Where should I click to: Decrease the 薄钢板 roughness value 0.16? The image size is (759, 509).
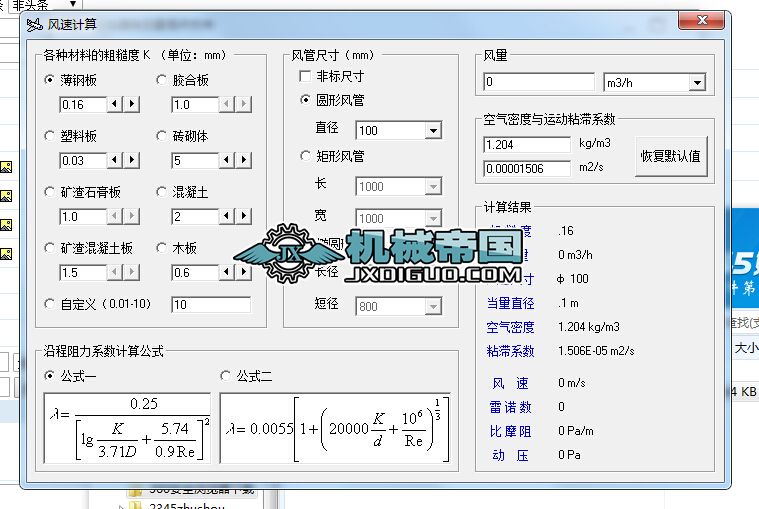point(115,104)
